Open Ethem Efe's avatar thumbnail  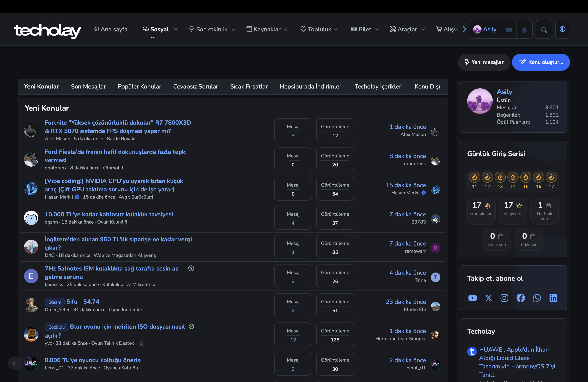pos(435,306)
